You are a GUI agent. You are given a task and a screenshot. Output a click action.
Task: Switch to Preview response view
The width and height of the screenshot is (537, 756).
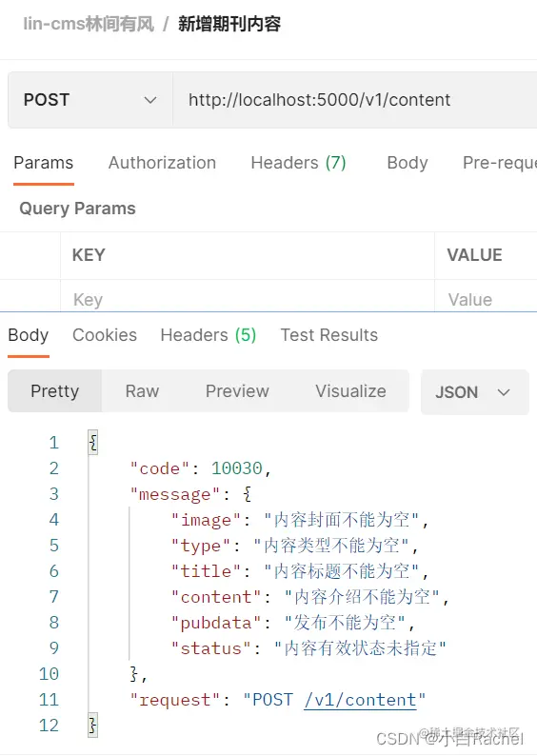pos(237,391)
